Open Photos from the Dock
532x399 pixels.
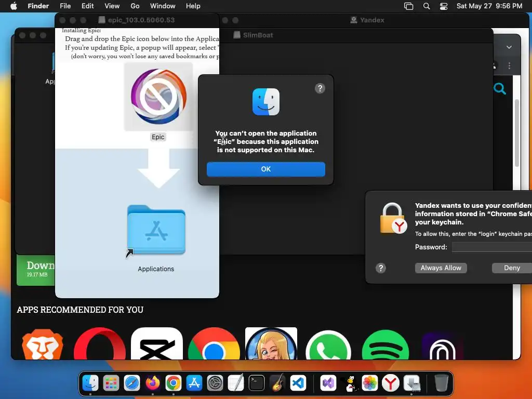click(370, 383)
